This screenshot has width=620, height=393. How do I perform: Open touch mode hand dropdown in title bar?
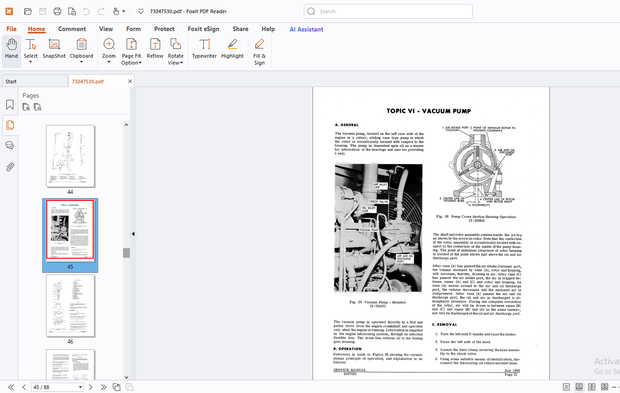[118, 11]
